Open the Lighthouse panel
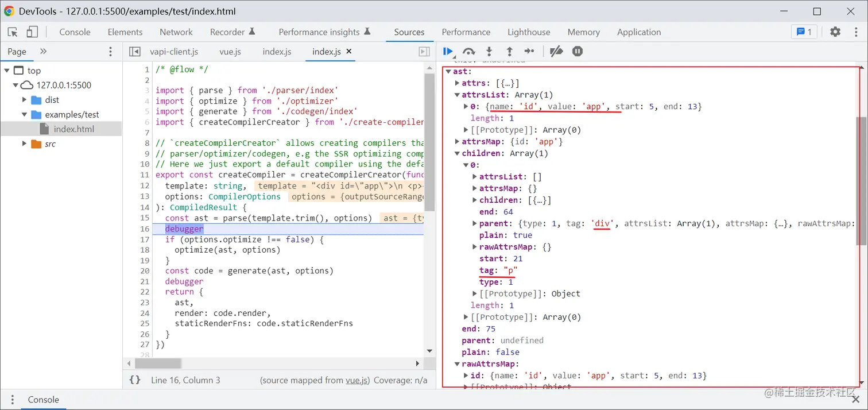The height and width of the screenshot is (410, 868). (529, 32)
